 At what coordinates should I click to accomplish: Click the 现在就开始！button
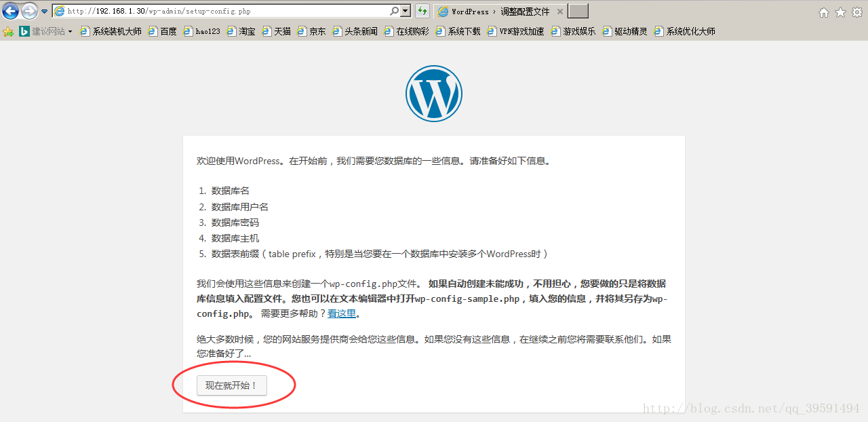tap(231, 385)
